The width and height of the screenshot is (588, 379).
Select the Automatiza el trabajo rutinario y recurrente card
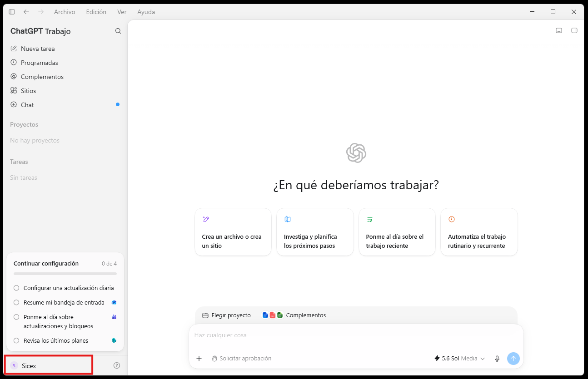(x=479, y=232)
